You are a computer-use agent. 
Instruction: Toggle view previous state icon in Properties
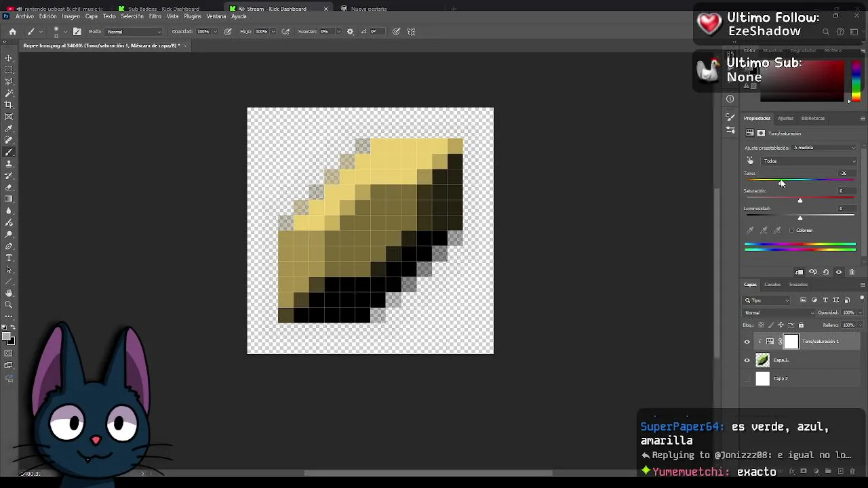[x=812, y=272]
